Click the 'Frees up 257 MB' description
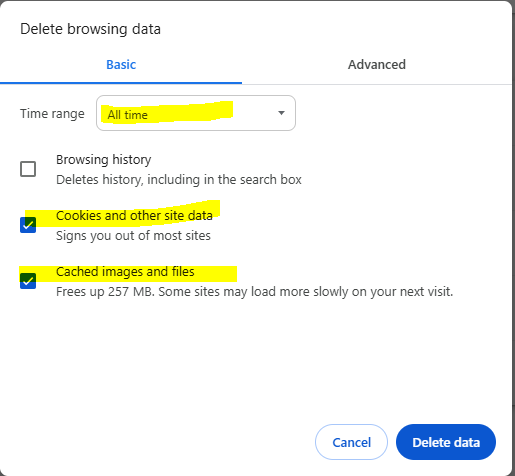This screenshot has width=515, height=476. point(254,292)
